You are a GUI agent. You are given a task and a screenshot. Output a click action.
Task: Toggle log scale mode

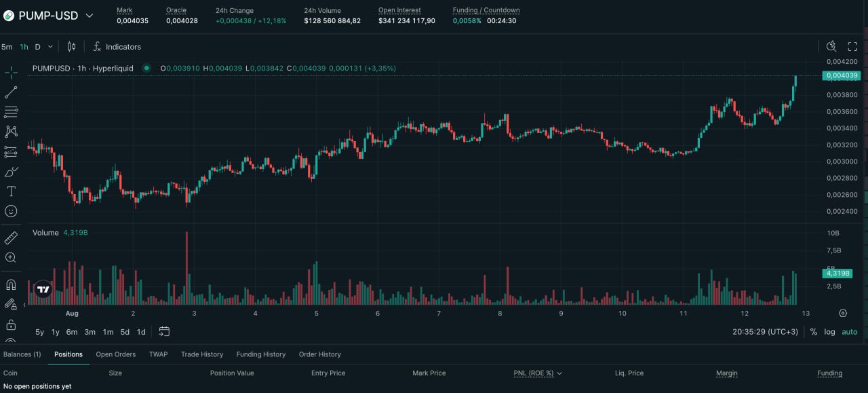point(829,332)
